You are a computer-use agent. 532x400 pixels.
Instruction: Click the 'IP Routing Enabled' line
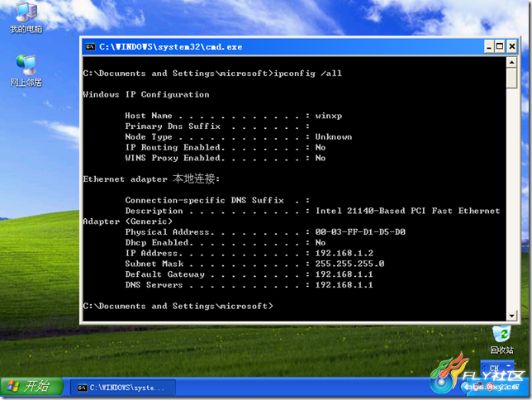pyautogui.click(x=226, y=147)
